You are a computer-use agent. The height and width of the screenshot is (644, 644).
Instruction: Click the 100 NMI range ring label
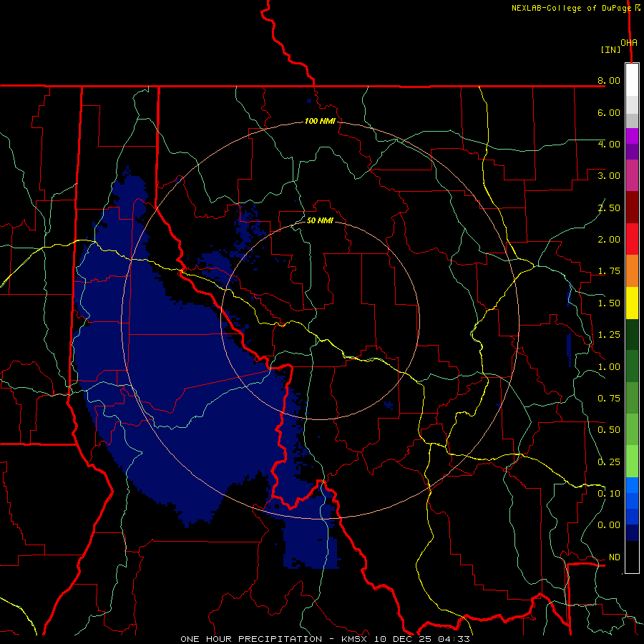pyautogui.click(x=320, y=121)
